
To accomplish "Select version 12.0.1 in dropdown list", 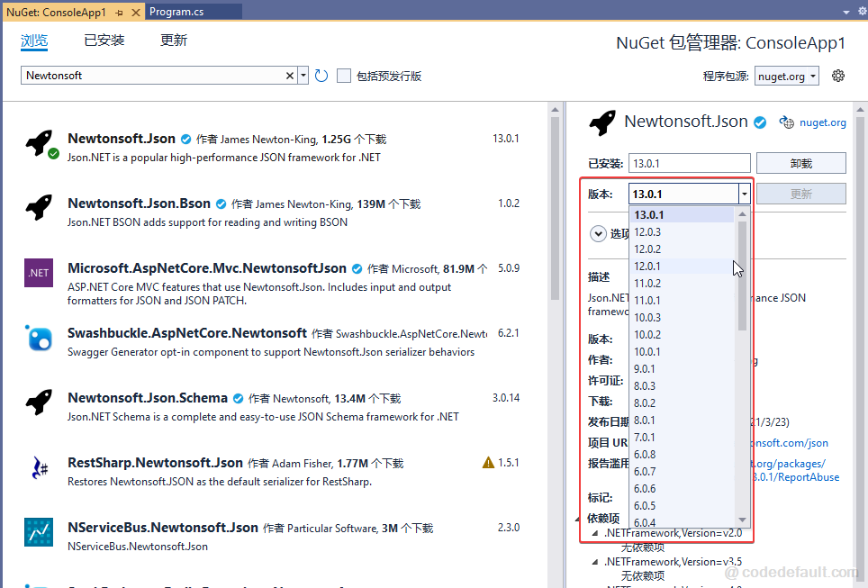I will [682, 267].
